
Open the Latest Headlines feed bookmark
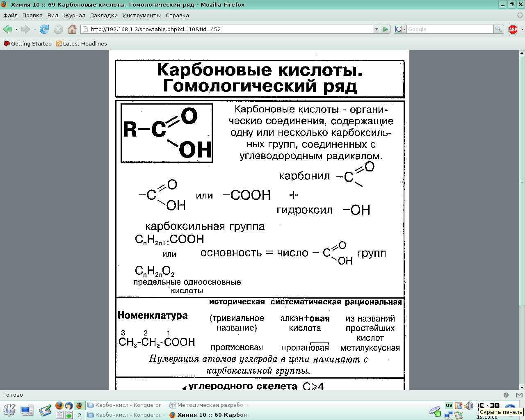tap(81, 43)
